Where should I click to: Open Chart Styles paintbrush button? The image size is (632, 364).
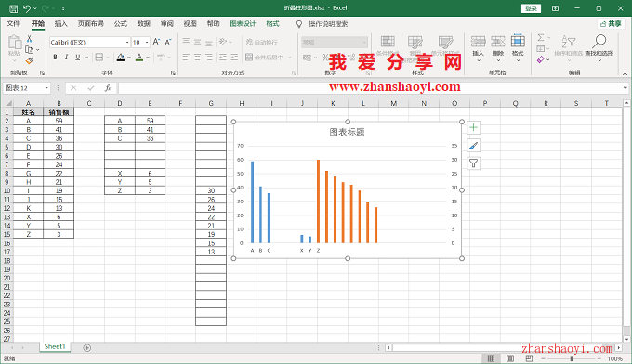[x=474, y=146]
